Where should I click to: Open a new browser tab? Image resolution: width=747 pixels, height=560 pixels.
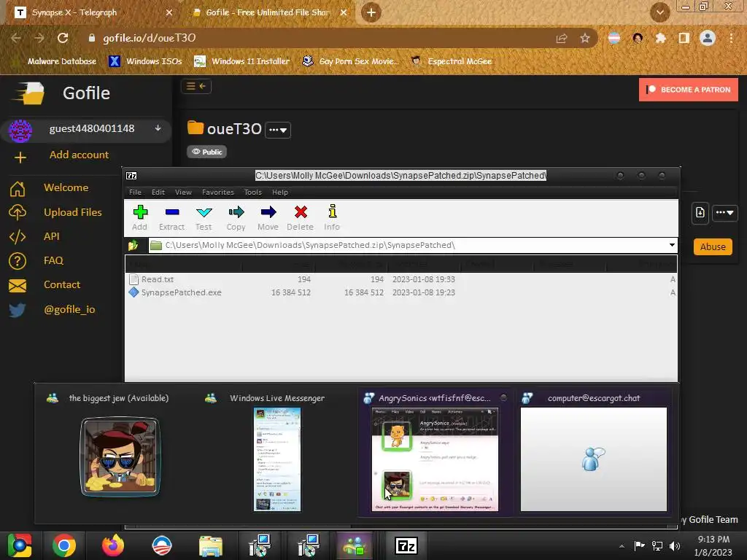(371, 12)
